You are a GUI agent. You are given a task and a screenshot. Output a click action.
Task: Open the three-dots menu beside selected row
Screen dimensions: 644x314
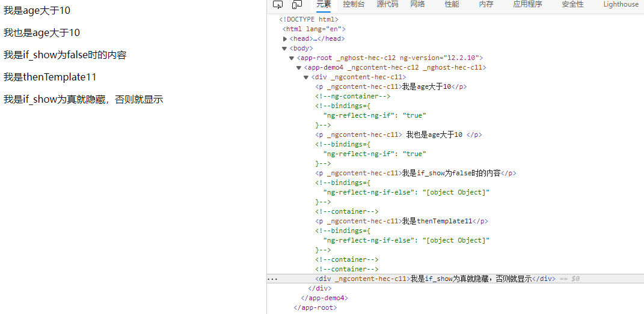tap(272, 279)
